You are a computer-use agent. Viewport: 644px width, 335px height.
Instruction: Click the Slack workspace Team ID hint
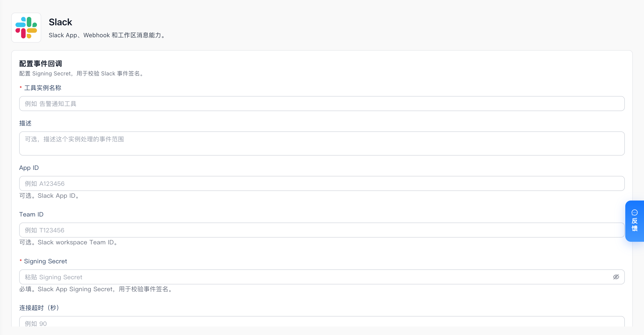pos(69,242)
